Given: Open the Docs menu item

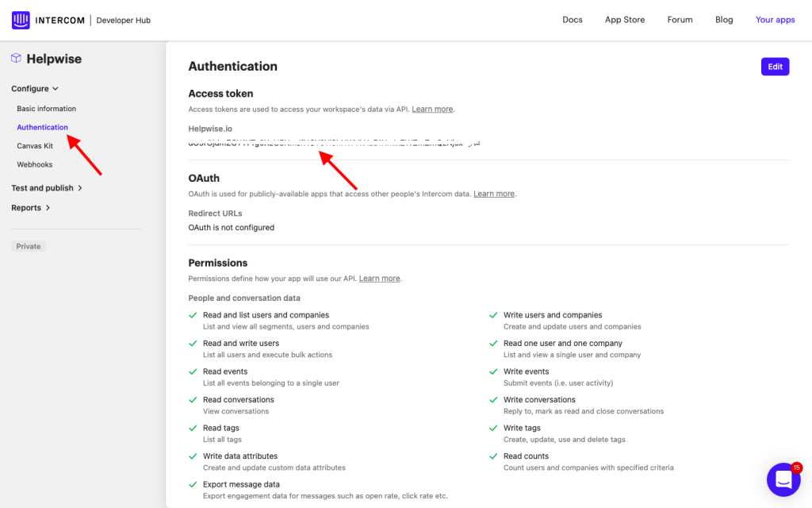Looking at the screenshot, I should pyautogui.click(x=573, y=20).
